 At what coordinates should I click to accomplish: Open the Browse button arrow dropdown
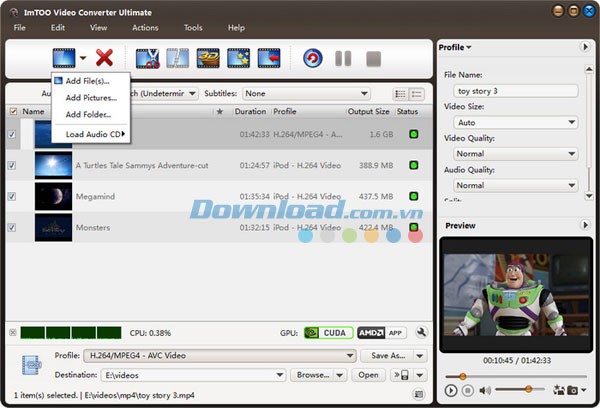340,375
